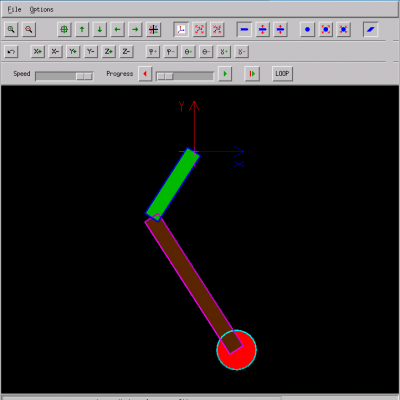The height and width of the screenshot is (400, 400).
Task: Click the Progress slider handle
Action: [x=165, y=76]
